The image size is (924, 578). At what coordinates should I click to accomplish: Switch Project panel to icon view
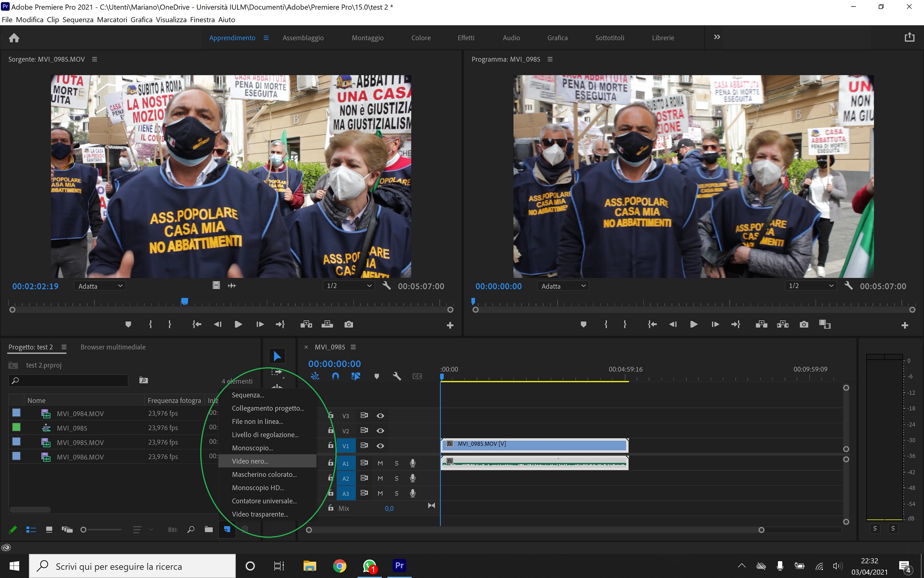point(49,529)
